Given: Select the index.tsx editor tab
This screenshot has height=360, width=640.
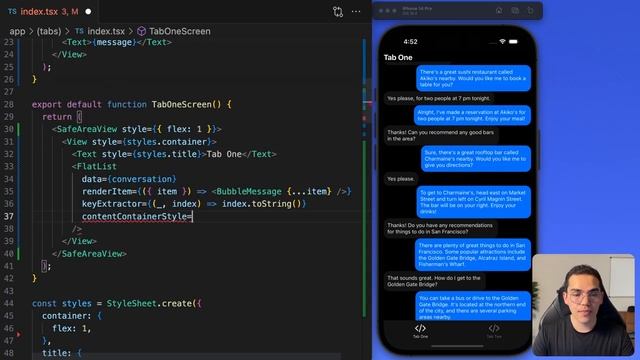Looking at the screenshot, I should [49, 11].
